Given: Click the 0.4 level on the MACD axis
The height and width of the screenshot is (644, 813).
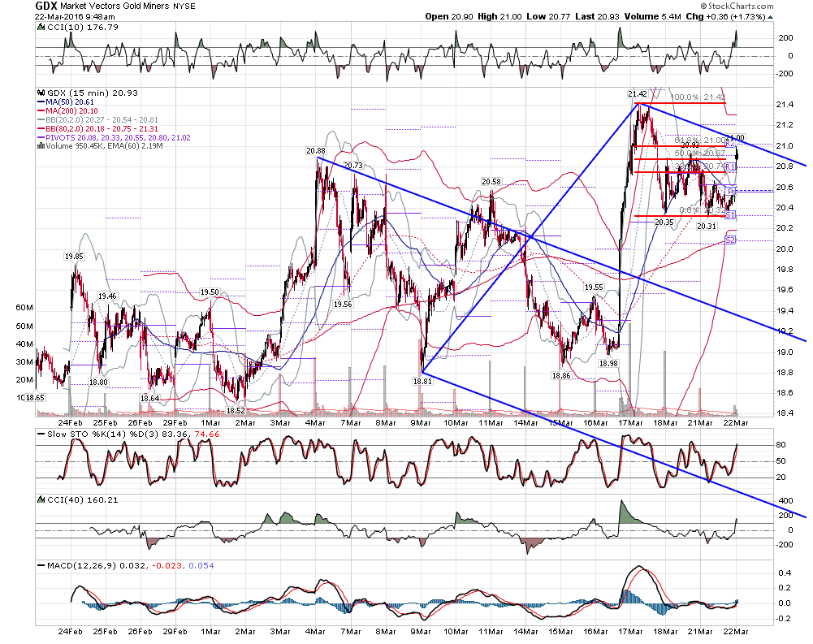Looking at the screenshot, I should point(785,573).
